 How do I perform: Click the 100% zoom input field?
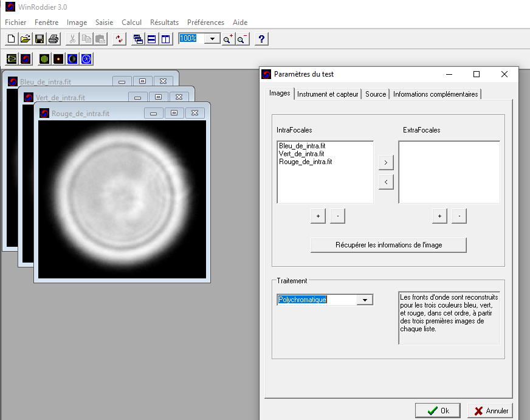[x=191, y=38]
